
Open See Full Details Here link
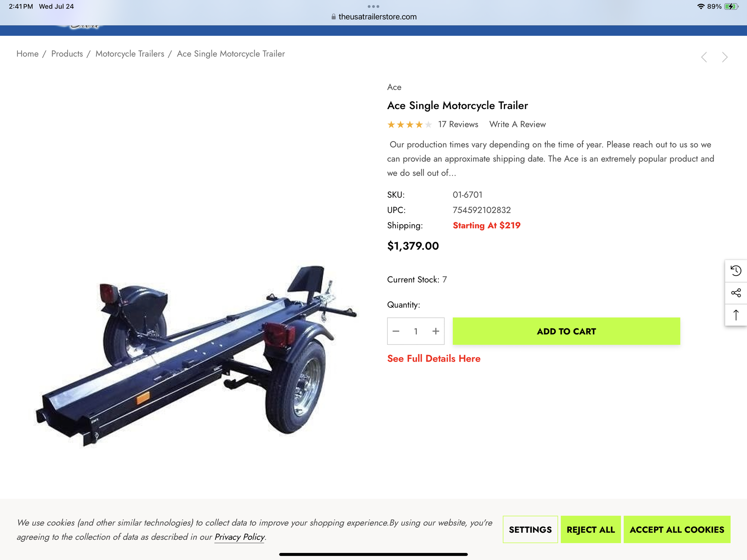(434, 359)
